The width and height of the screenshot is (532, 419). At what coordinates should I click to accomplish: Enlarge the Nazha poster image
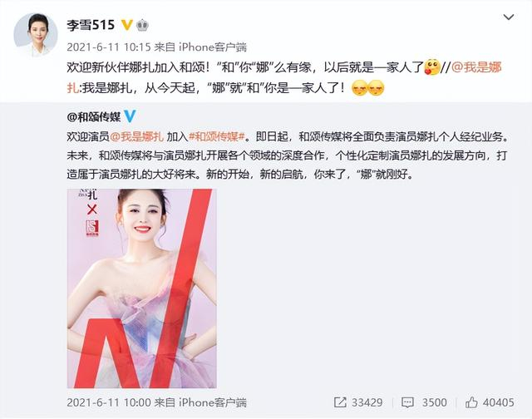click(142, 288)
